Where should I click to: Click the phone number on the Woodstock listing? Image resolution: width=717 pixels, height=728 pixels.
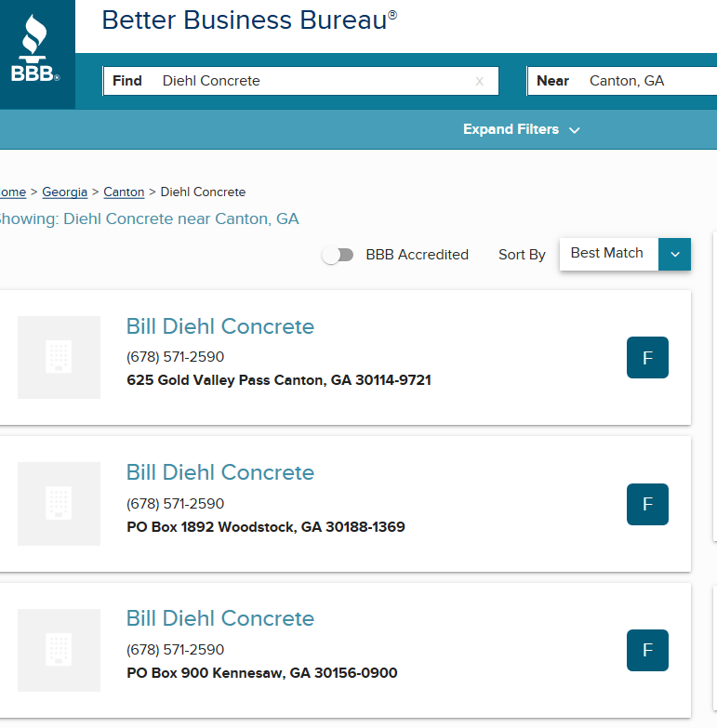tap(175, 503)
